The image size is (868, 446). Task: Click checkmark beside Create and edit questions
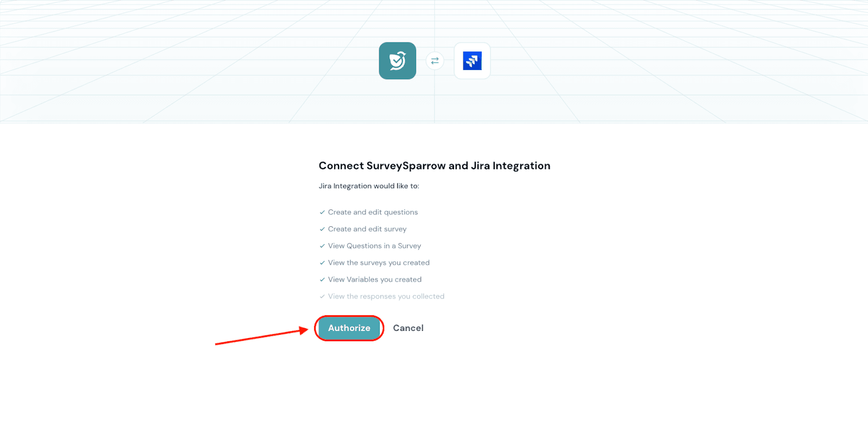coord(322,212)
